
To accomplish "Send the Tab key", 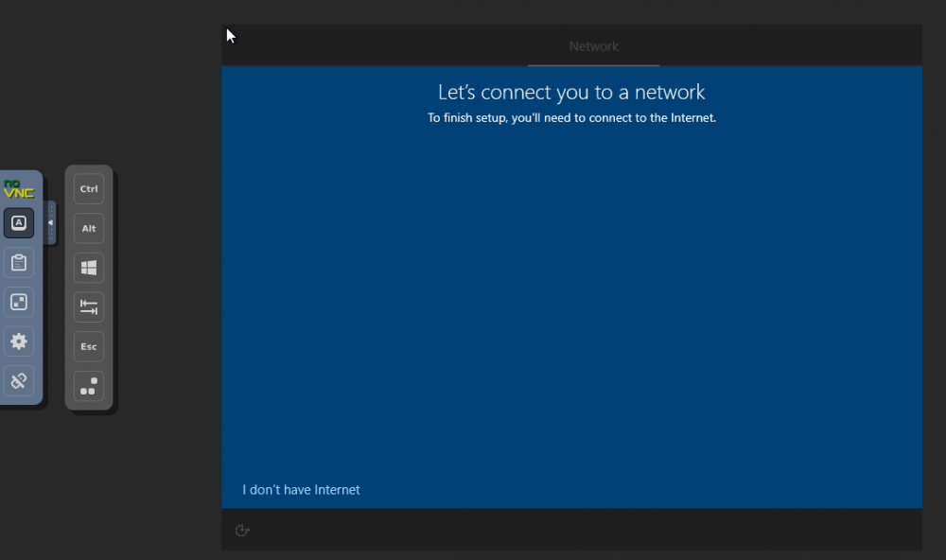I will click(x=89, y=307).
